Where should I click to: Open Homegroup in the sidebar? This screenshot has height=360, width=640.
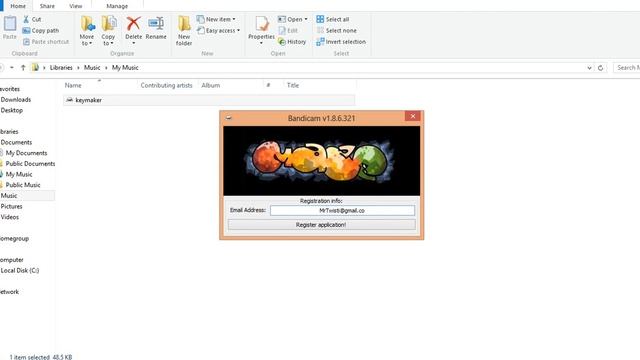coord(14,238)
